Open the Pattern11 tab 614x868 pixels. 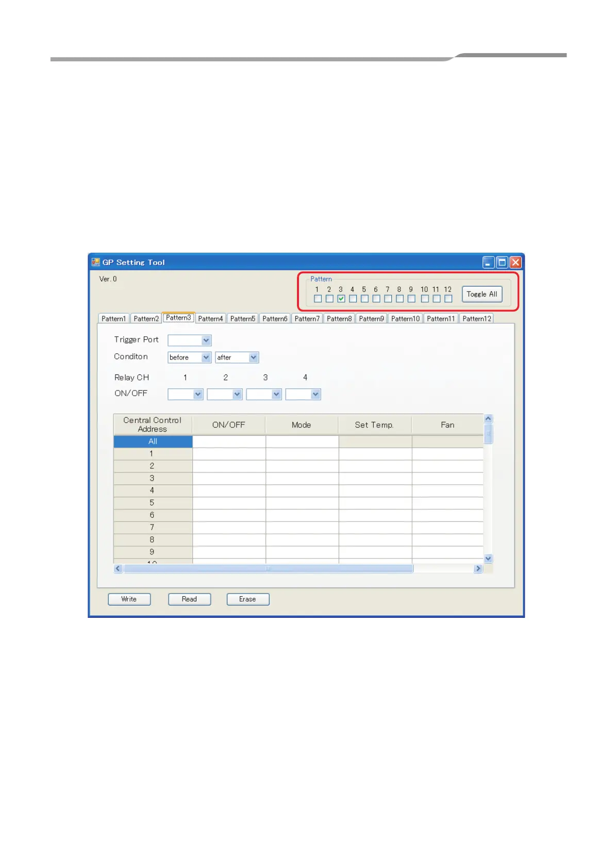[x=441, y=319]
